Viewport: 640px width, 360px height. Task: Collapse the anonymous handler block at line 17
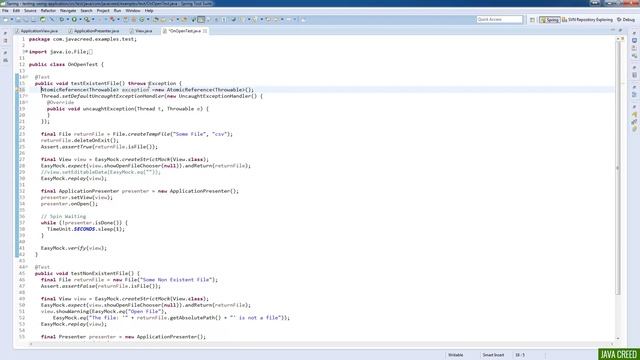(x=26, y=96)
